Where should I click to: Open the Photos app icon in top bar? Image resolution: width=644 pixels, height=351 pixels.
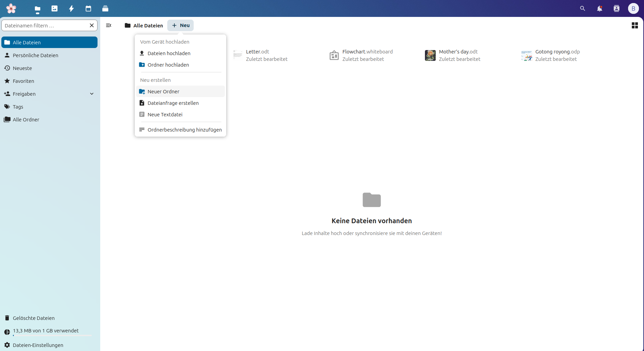point(55,8)
